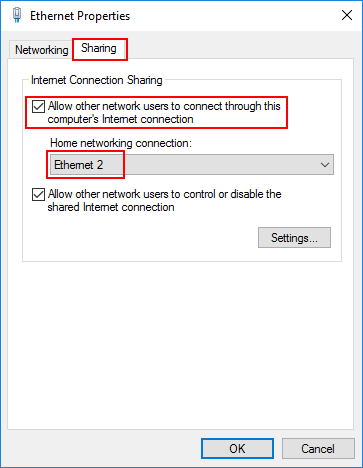
Task: Click the Ethernet adapter icon in title bar
Action: click(17, 15)
